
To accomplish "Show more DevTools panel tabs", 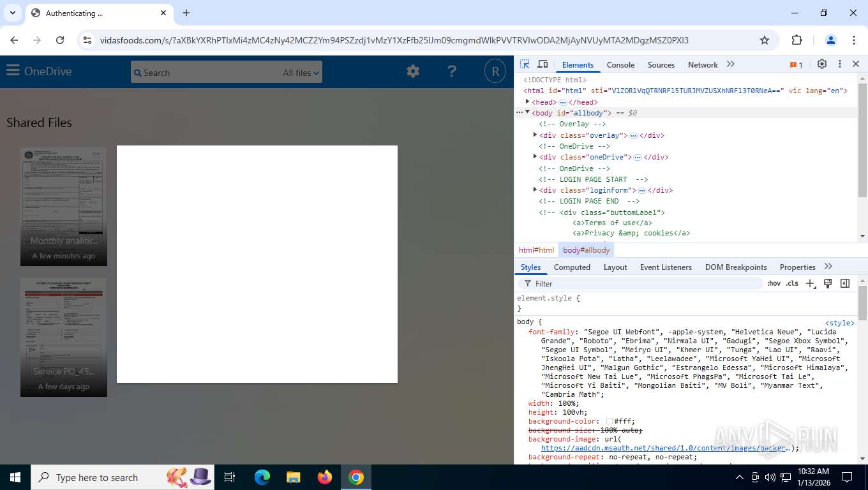I will tap(731, 64).
